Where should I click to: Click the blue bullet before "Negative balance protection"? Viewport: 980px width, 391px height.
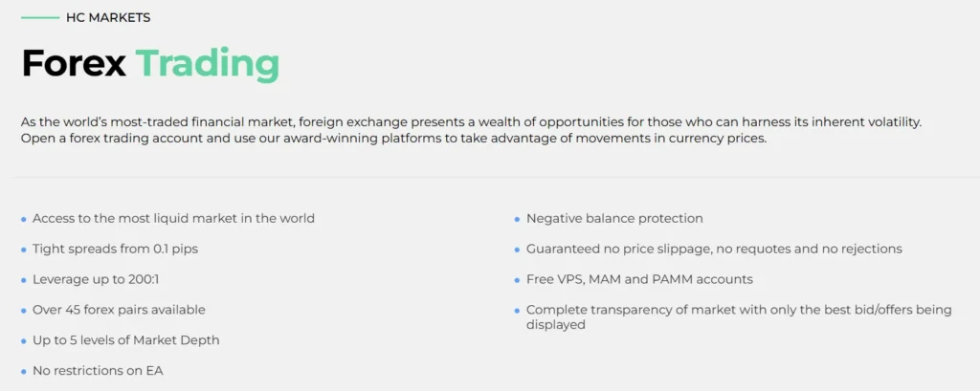pos(518,220)
